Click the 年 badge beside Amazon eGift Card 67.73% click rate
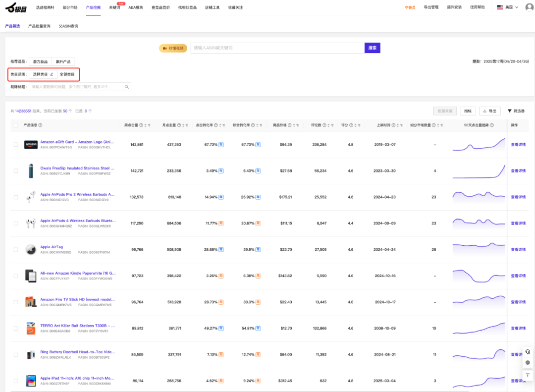The image size is (535, 392). point(221,144)
